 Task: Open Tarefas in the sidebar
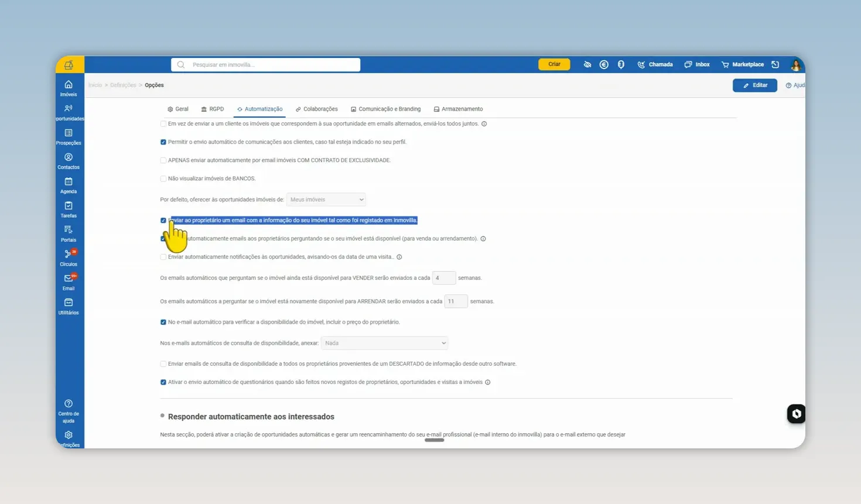69,210
